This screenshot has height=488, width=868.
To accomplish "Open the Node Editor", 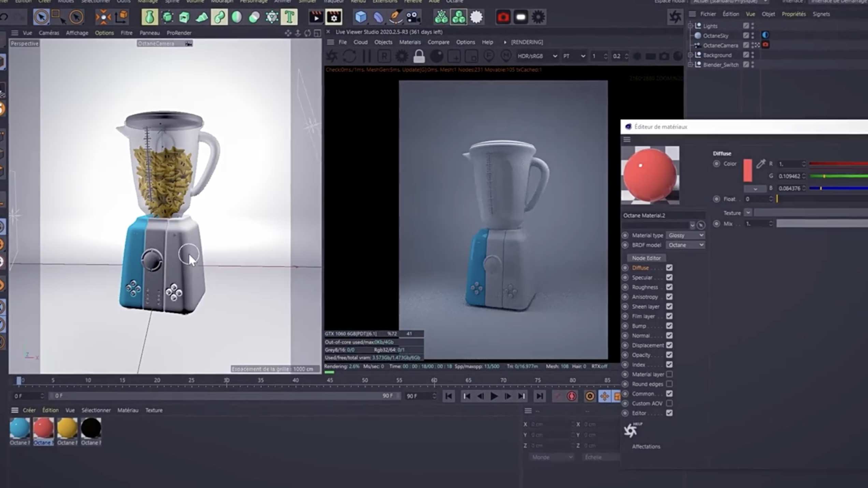I will pos(646,258).
